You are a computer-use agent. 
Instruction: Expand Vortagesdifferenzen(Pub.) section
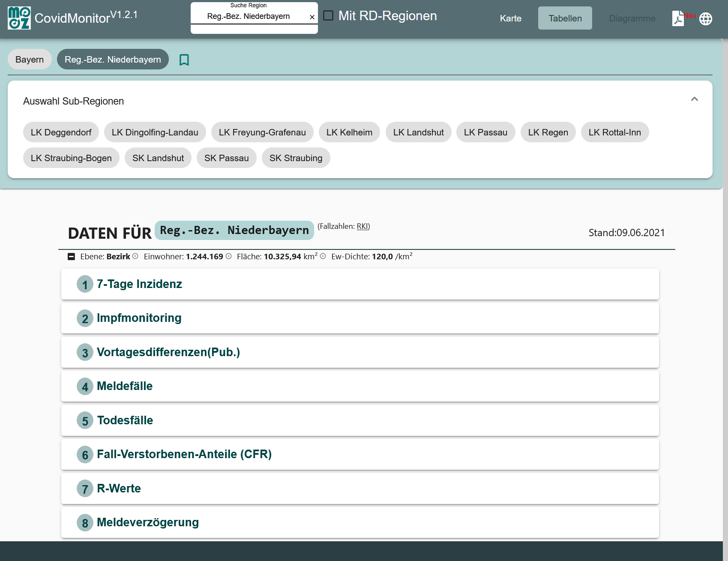click(360, 352)
